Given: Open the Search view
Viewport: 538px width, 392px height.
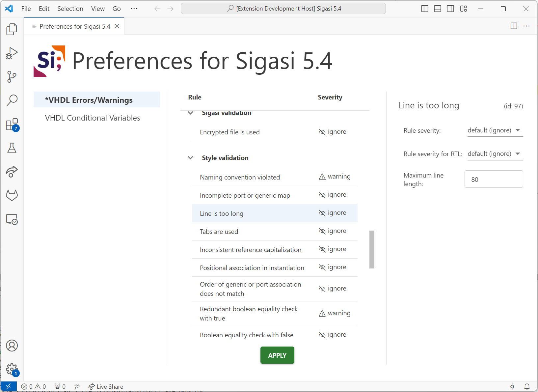Looking at the screenshot, I should tap(12, 100).
